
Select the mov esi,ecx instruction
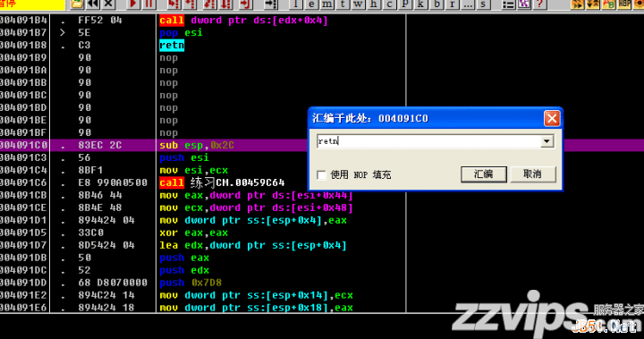(193, 170)
